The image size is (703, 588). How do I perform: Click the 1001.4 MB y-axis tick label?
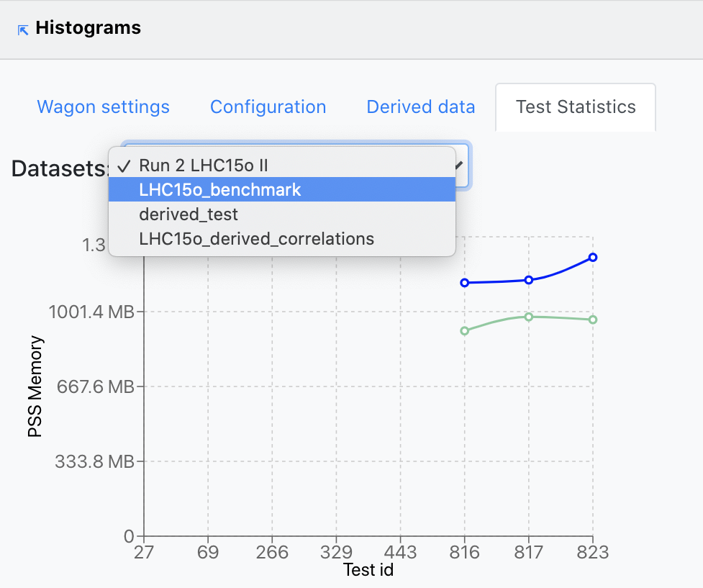[x=91, y=312]
